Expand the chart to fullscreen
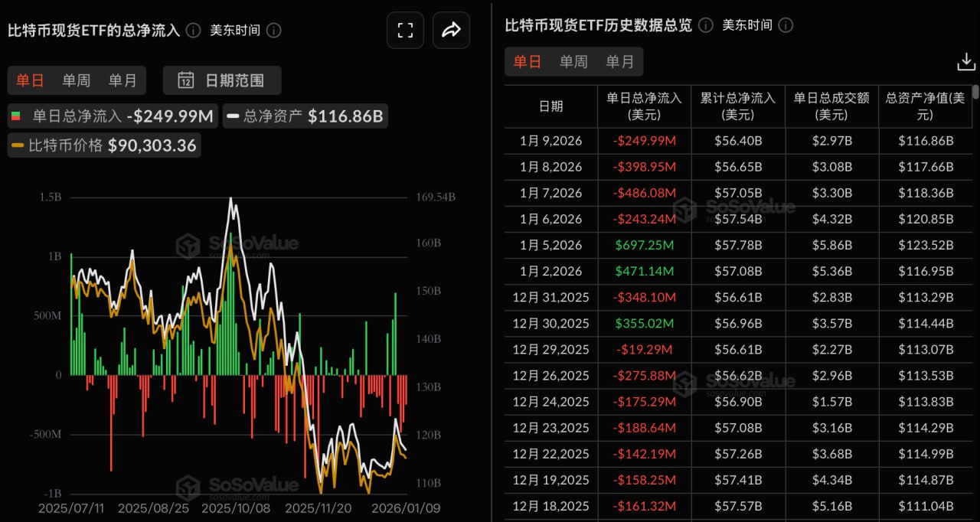The height and width of the screenshot is (522, 980). (x=405, y=30)
